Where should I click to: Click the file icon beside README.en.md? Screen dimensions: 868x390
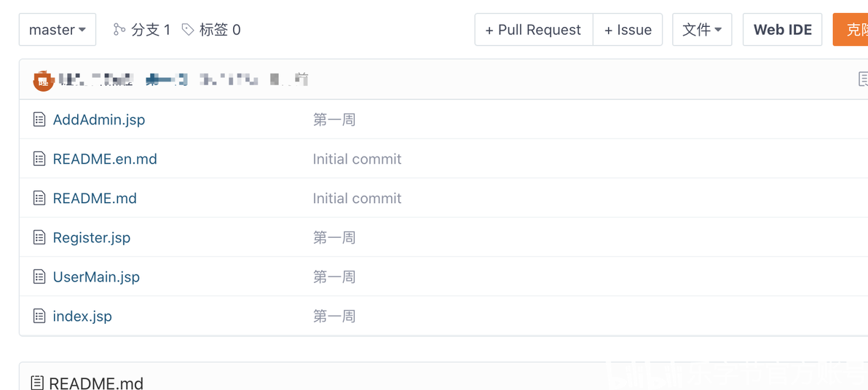click(x=39, y=159)
